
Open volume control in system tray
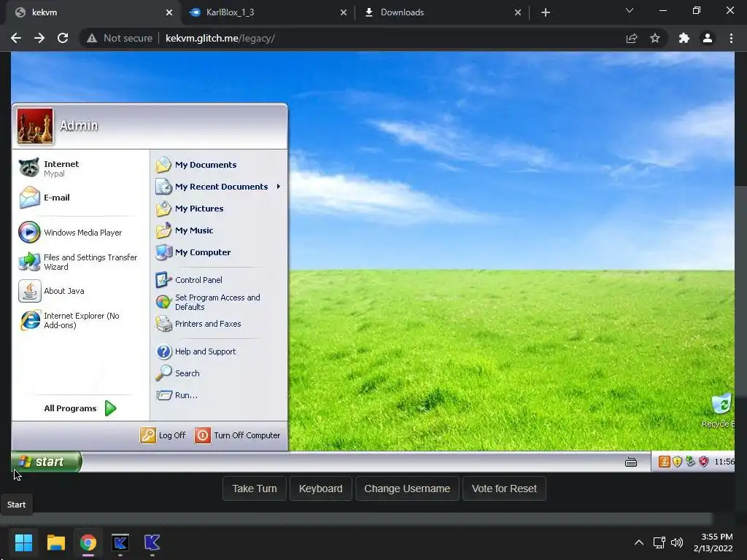click(x=677, y=542)
